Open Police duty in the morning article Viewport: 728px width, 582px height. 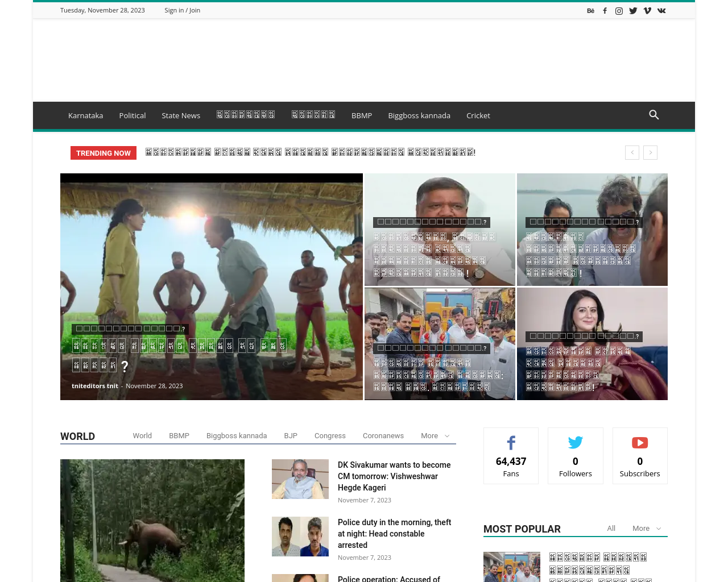394,534
